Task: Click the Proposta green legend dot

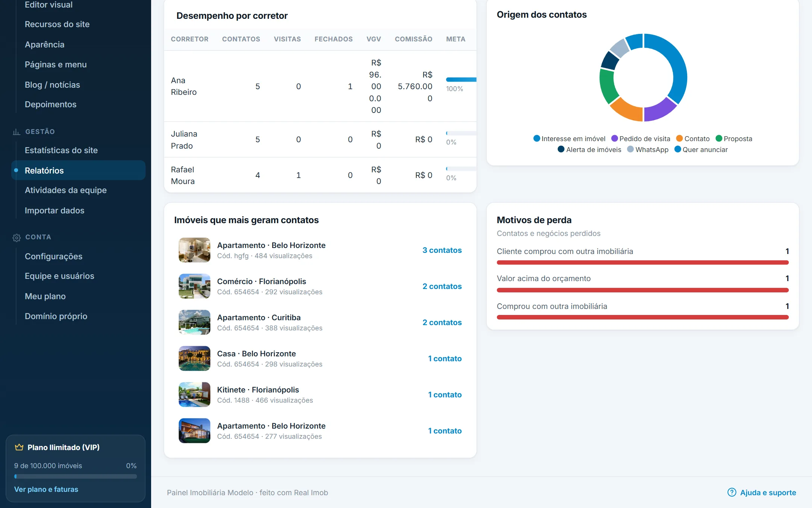Action: click(719, 138)
